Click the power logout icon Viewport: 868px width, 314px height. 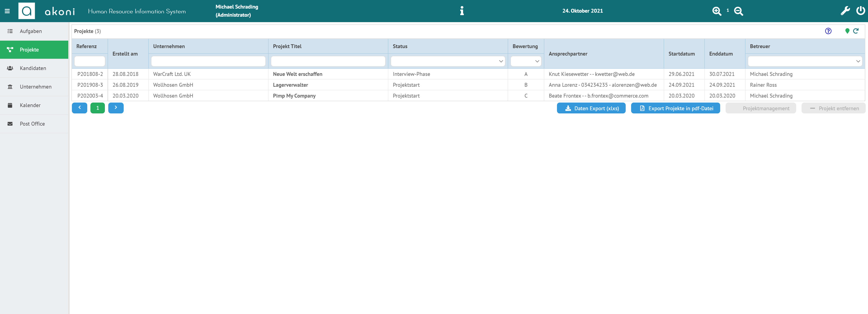tap(861, 11)
